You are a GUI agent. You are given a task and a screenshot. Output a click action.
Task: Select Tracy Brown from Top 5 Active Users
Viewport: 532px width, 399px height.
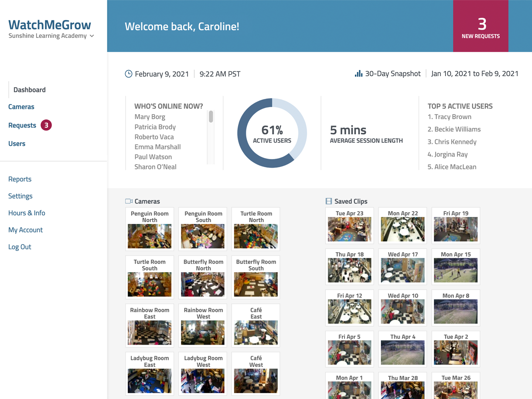click(450, 116)
